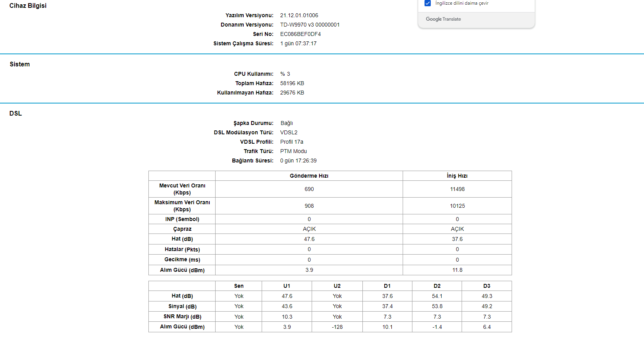Click the Google Translate logo text
This screenshot has height=337, width=644.
click(x=443, y=19)
